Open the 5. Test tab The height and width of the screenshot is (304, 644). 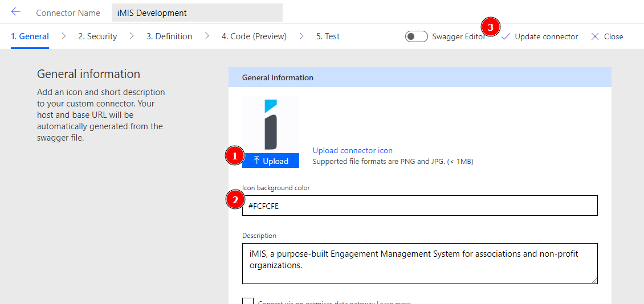coord(328,36)
